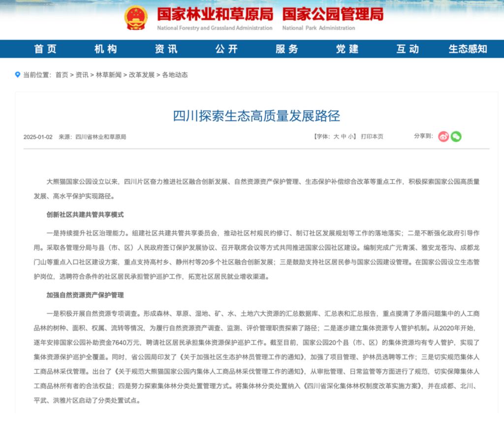Set font size to 小 (small)
The image size is (504, 421).
tap(350, 137)
